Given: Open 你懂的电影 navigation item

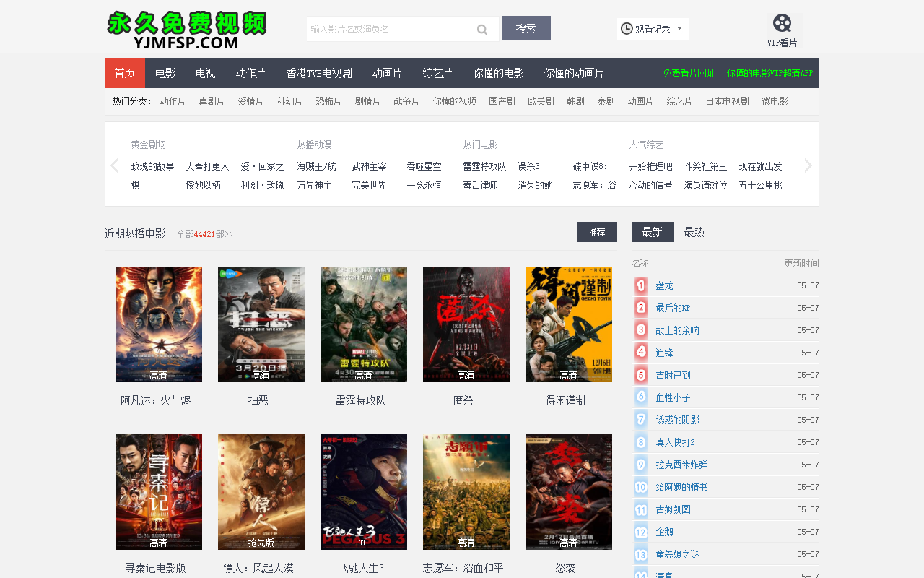Looking at the screenshot, I should click(499, 73).
